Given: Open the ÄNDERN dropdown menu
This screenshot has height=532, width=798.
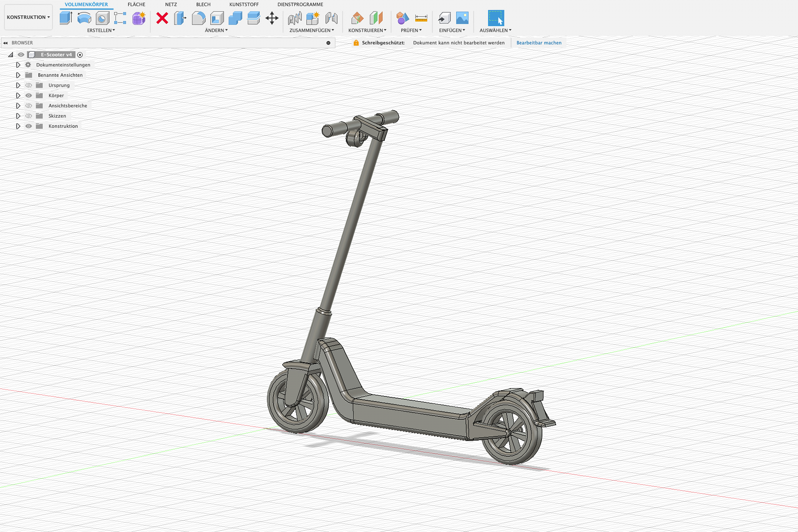Looking at the screenshot, I should point(216,30).
